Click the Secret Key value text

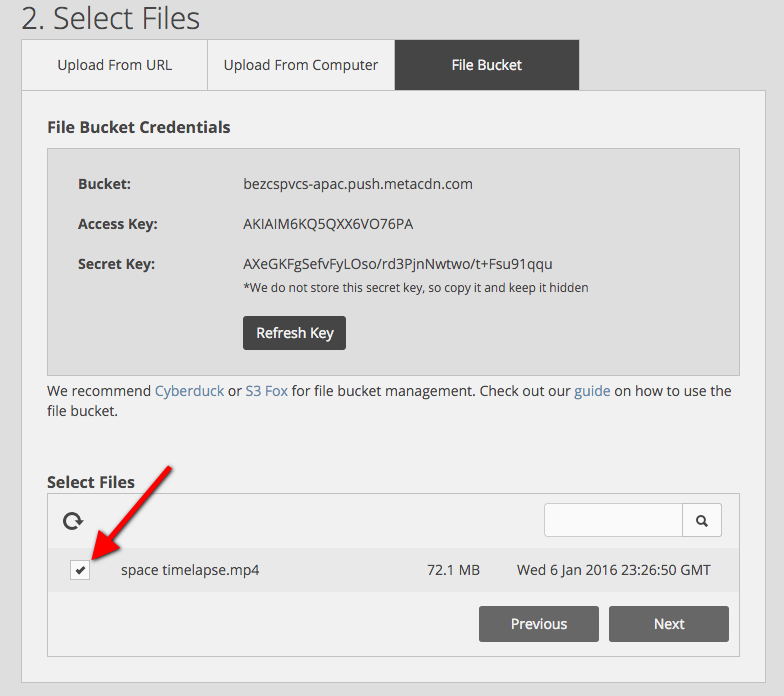(397, 264)
